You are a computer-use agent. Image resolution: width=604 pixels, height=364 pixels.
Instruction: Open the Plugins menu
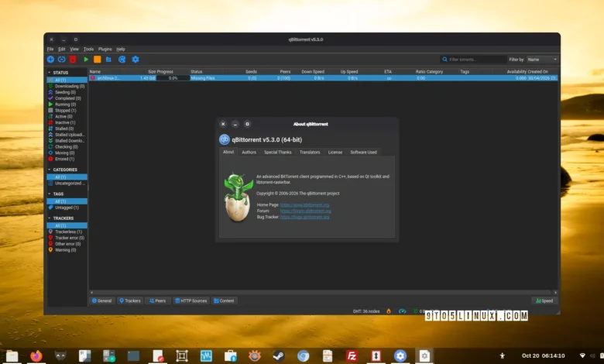(105, 50)
